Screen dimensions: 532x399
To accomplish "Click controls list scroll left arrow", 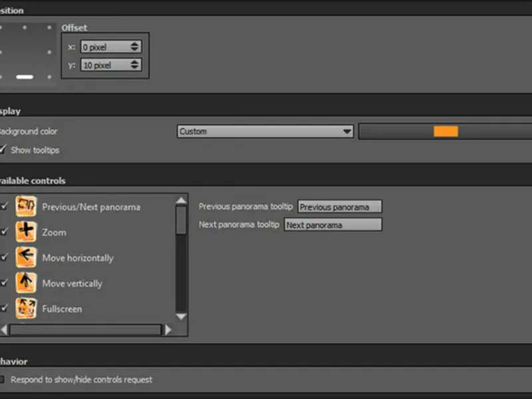I will [x=4, y=329].
